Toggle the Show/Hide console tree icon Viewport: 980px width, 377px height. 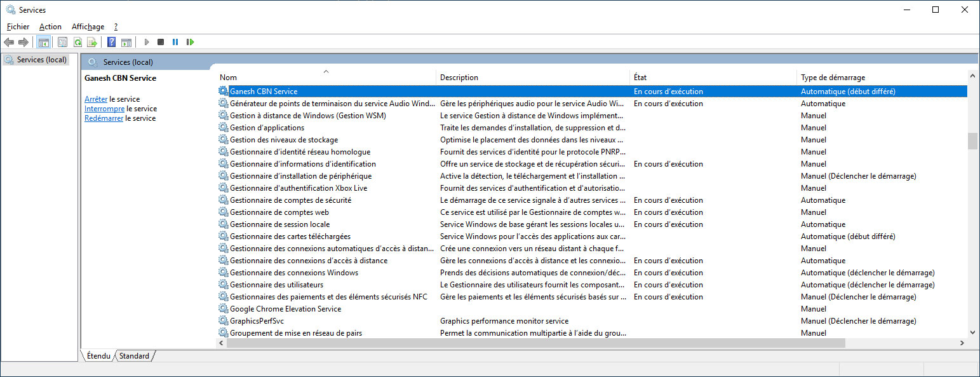[x=44, y=42]
